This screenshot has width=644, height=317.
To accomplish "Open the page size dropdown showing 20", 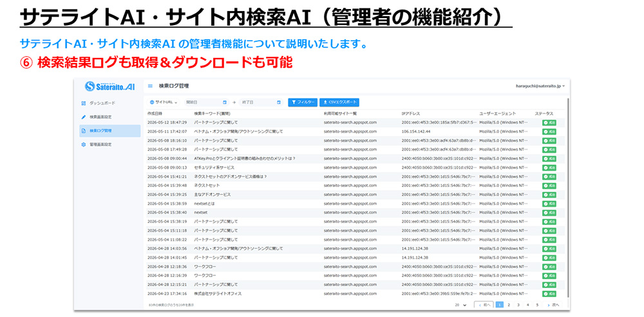I will tap(461, 305).
